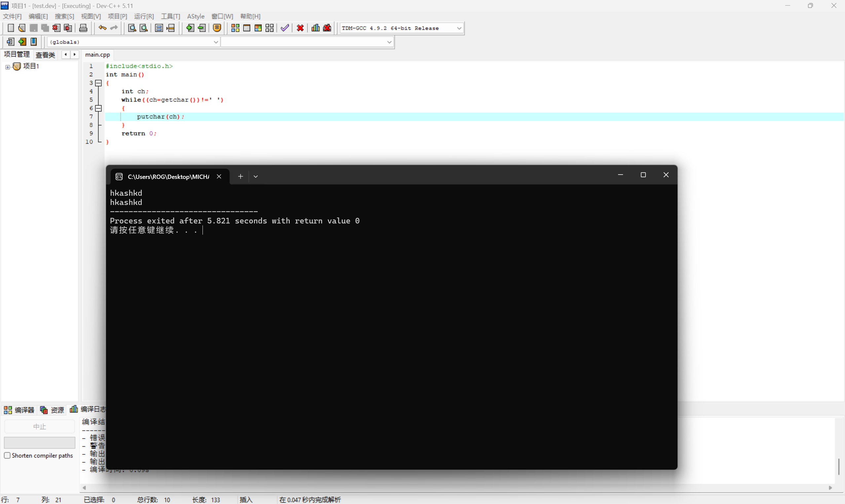The height and width of the screenshot is (504, 845).
Task: Click the New source file icon
Action: (11, 28)
